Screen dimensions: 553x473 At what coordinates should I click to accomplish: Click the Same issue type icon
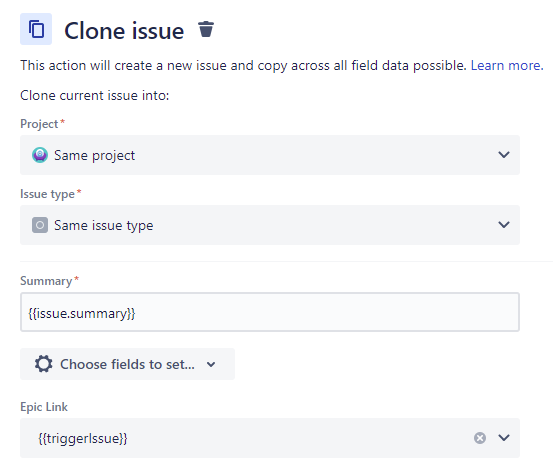tap(40, 225)
